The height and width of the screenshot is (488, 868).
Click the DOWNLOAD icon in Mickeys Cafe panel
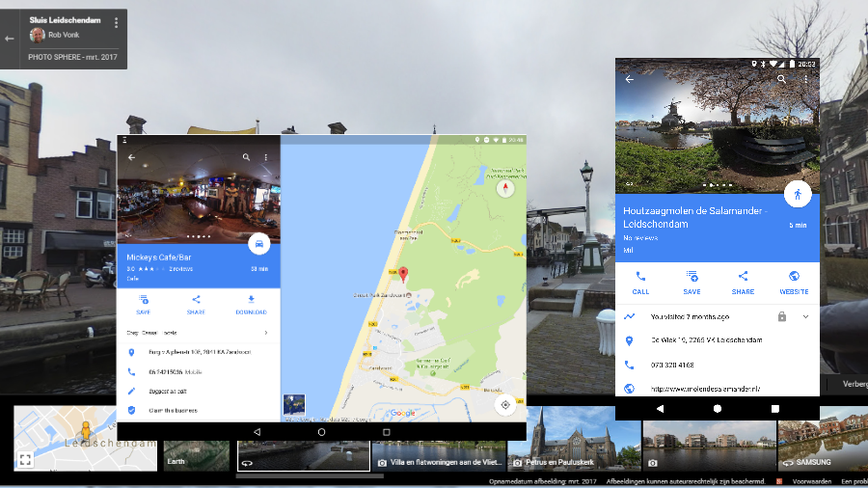251,300
